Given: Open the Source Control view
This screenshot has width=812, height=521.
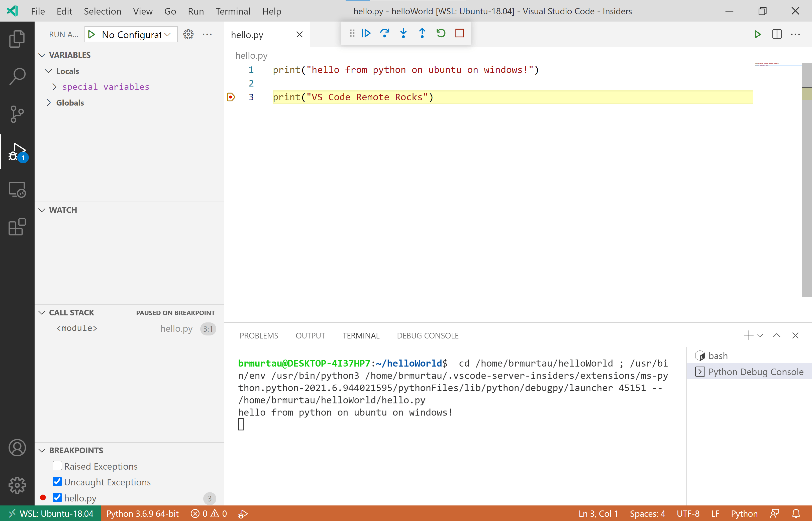Looking at the screenshot, I should click(17, 114).
